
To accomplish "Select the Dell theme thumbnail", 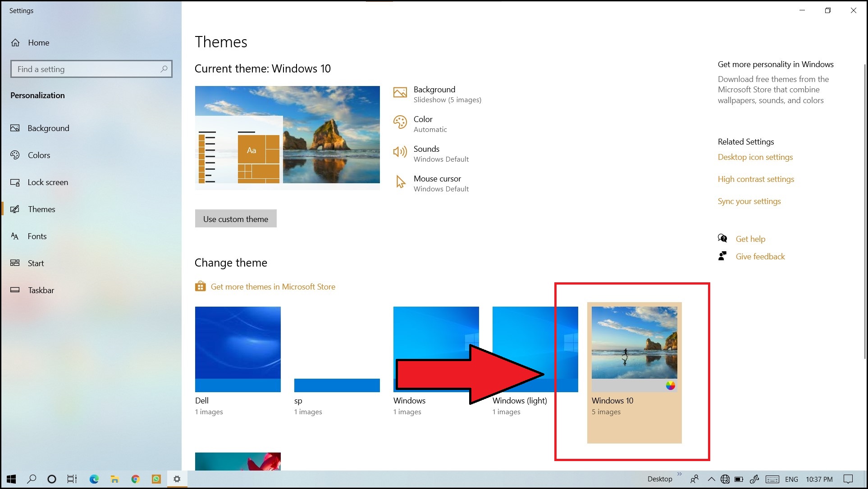I will coord(238,349).
